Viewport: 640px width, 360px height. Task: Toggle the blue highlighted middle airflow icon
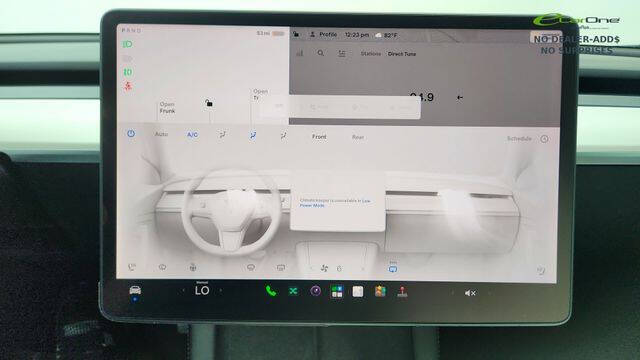[x=253, y=135]
